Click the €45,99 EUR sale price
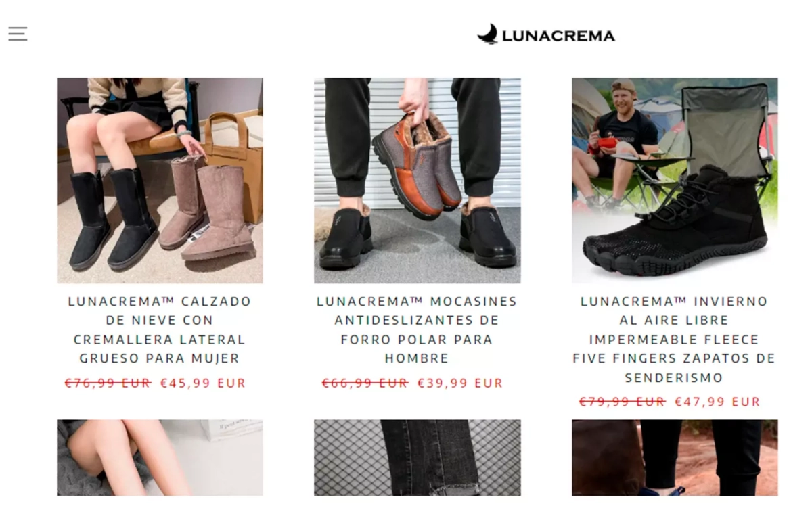The image size is (812, 512). [x=203, y=383]
